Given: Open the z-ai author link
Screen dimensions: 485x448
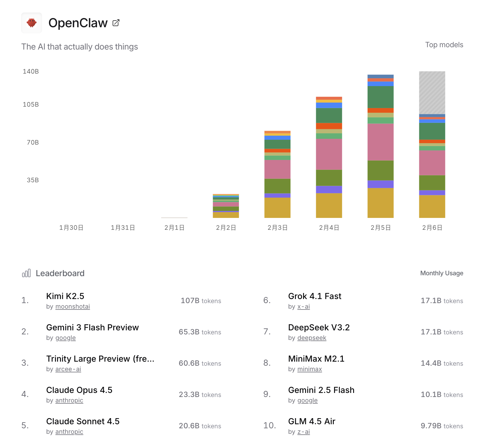Looking at the screenshot, I should pyautogui.click(x=303, y=432).
